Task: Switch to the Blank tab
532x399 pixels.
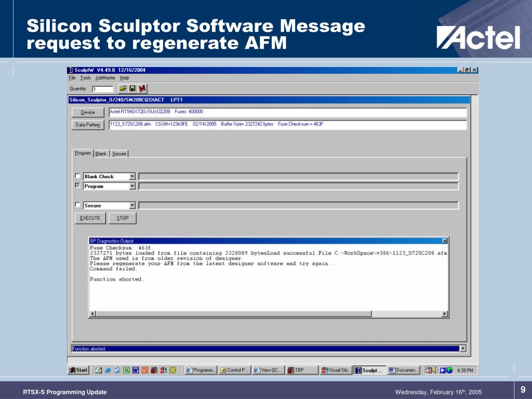Action: [x=101, y=154]
